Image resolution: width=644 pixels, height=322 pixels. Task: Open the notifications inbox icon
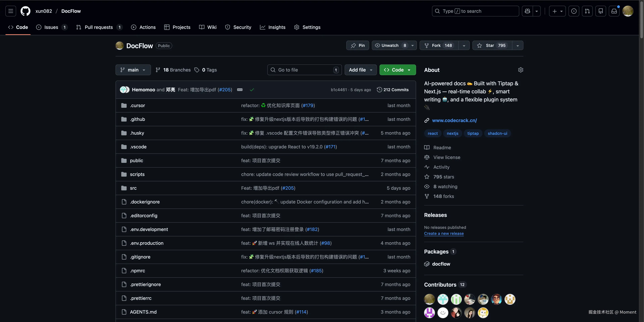point(614,11)
